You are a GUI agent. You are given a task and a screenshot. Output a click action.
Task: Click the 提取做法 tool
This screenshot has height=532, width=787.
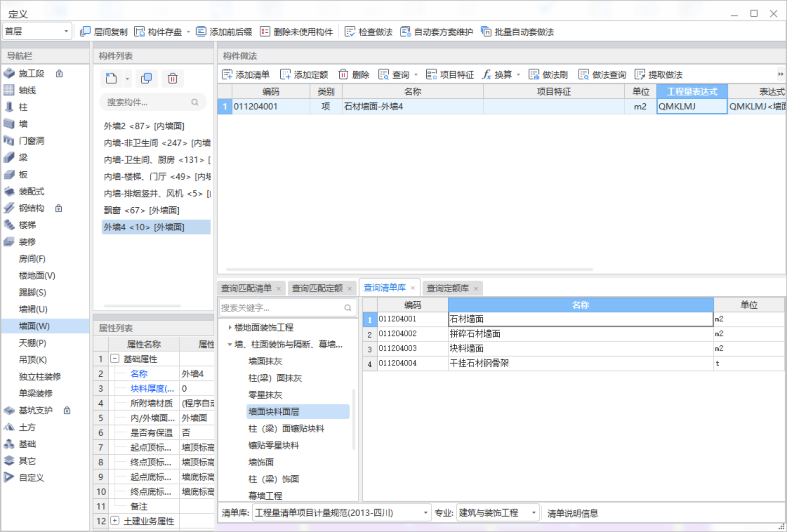[x=659, y=74]
